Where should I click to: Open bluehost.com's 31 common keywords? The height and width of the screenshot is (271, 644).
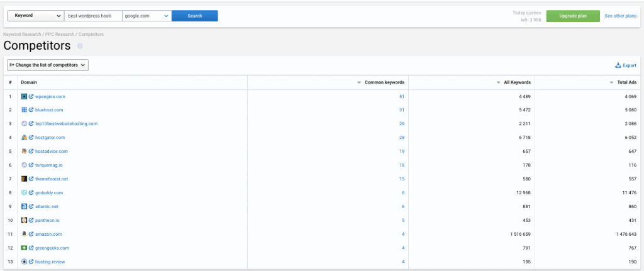pos(402,110)
